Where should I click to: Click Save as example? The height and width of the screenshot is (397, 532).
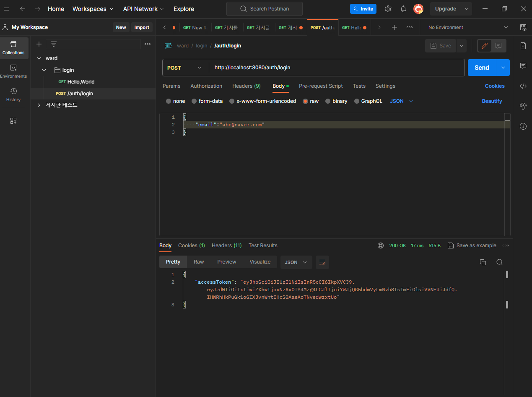[472, 246]
